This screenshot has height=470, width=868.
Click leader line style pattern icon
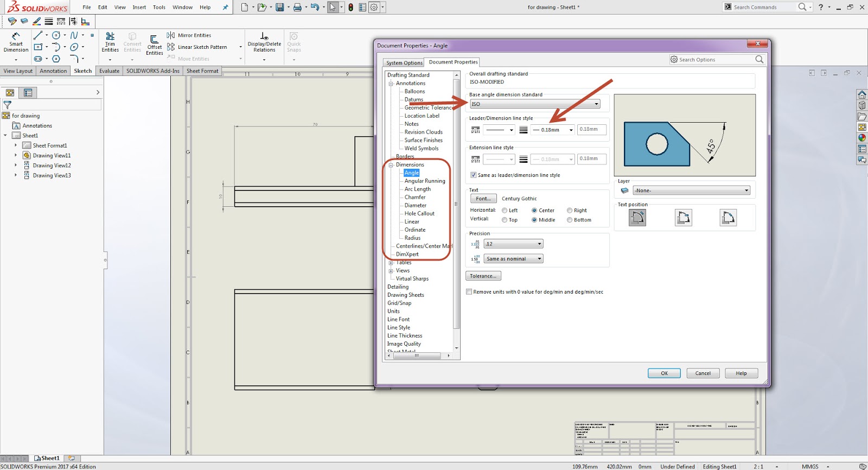pyautogui.click(x=476, y=130)
